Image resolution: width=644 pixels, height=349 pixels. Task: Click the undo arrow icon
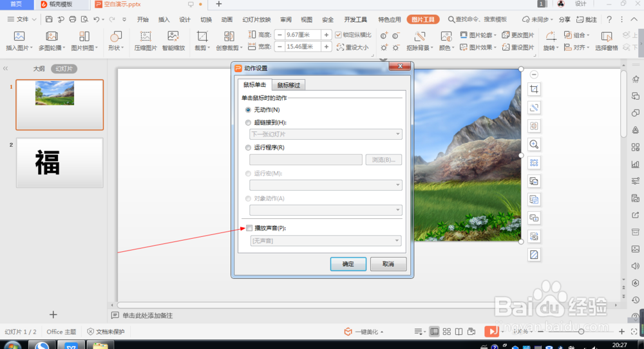tap(97, 19)
